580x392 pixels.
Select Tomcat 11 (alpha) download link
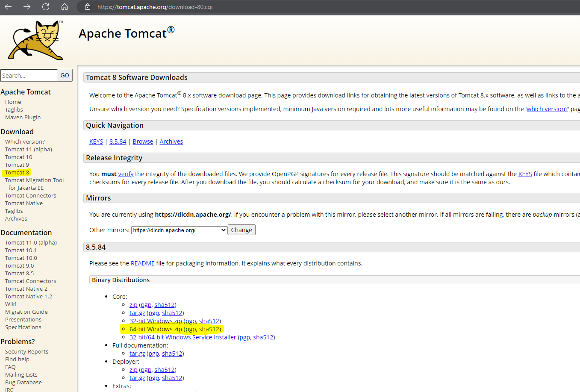click(x=29, y=149)
